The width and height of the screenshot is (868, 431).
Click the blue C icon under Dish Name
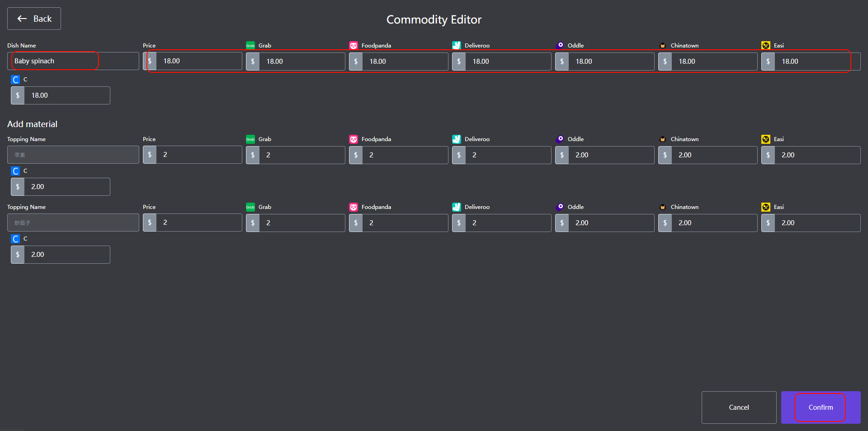(x=15, y=80)
